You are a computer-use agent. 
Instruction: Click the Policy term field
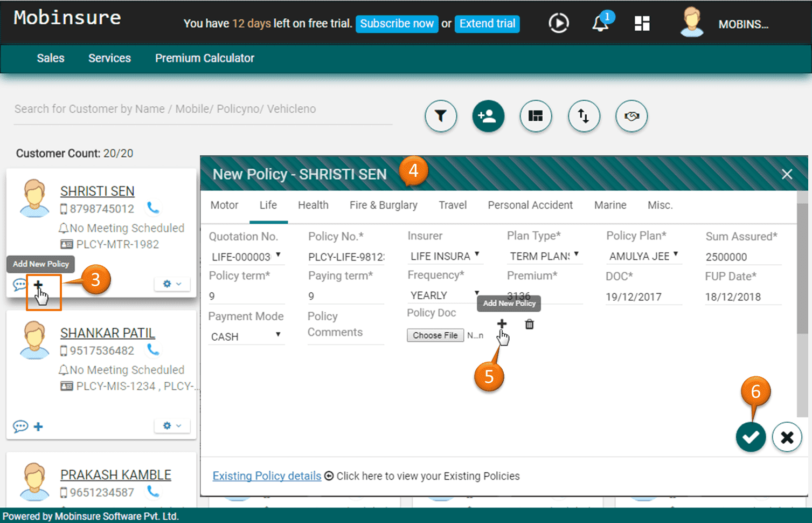coord(246,296)
